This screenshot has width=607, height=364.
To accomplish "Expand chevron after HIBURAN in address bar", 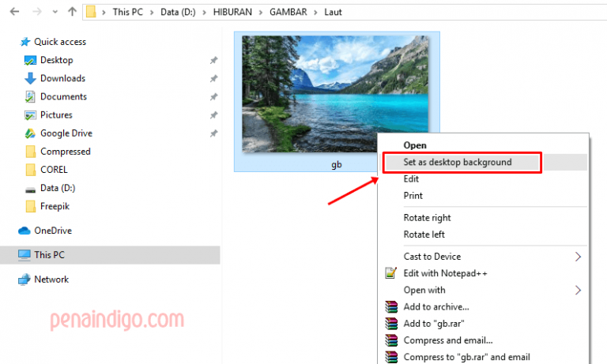I will (261, 13).
